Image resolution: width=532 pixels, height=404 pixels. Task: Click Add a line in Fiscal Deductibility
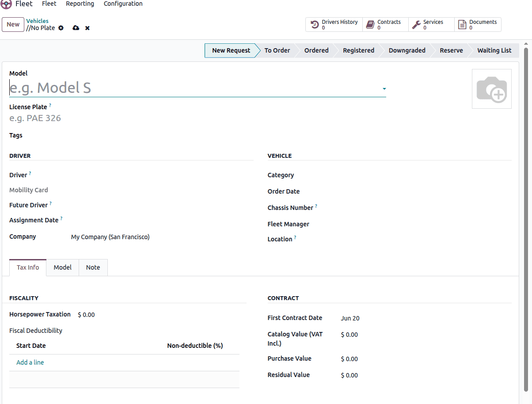[x=30, y=362]
